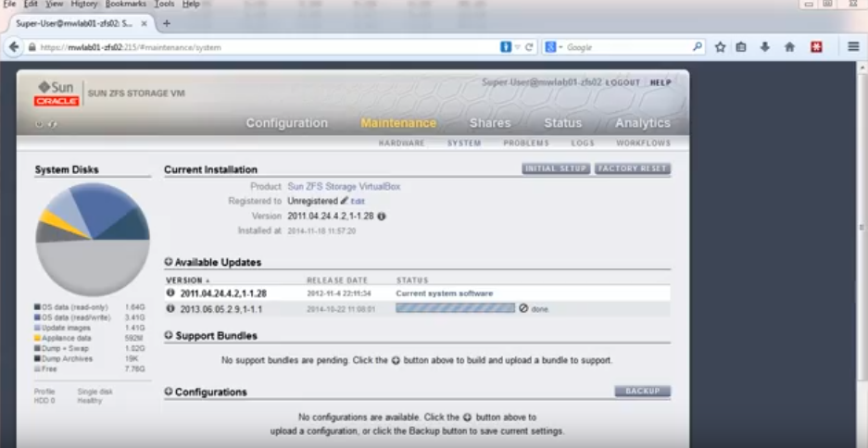Click the INITIAL SETUP button
The image size is (868, 448).
click(x=556, y=168)
